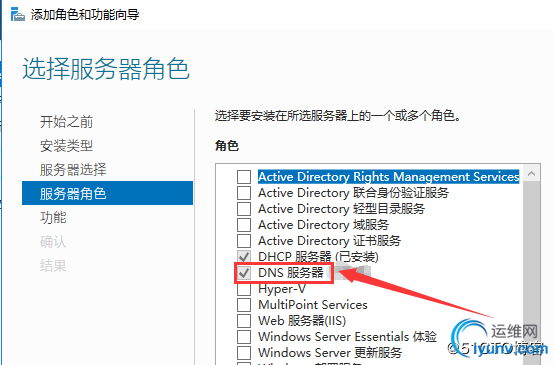Viewport: 554px width, 365px height.
Task: Go to 安装类型 step
Action: (x=66, y=146)
